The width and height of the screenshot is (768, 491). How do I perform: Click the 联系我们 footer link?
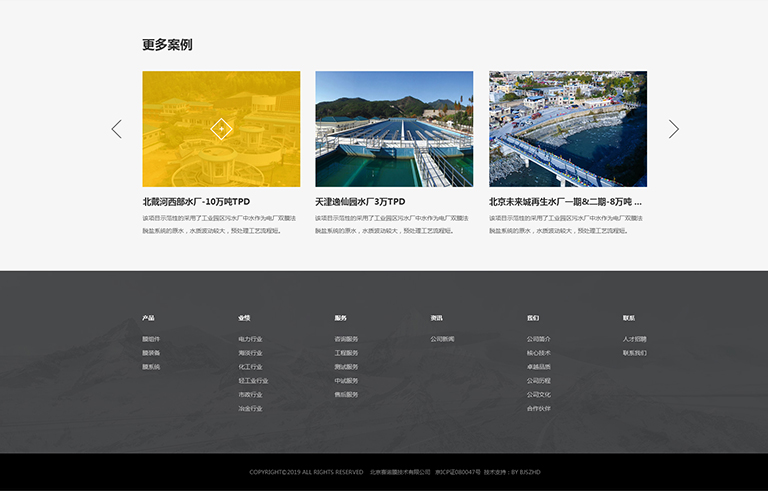click(634, 353)
